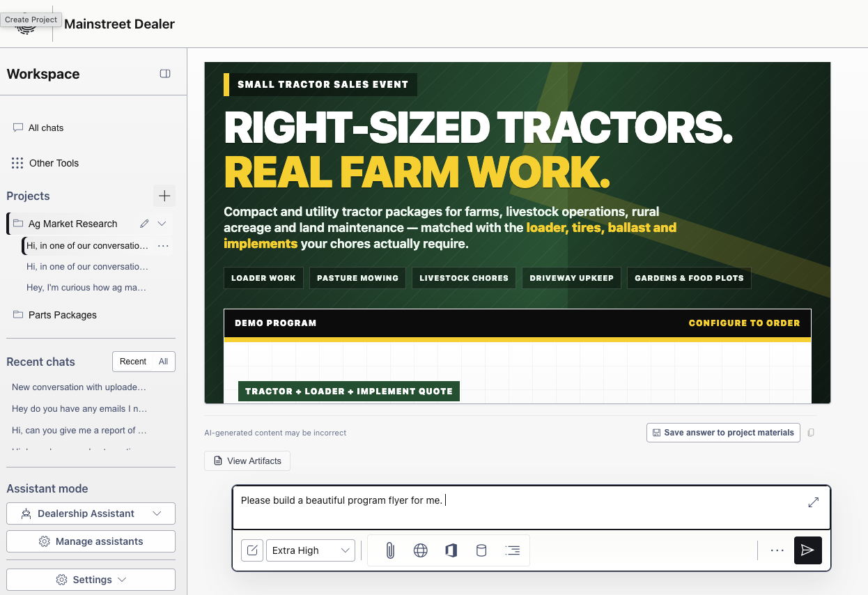
Task: Toggle web search globe icon
Action: [x=420, y=550]
